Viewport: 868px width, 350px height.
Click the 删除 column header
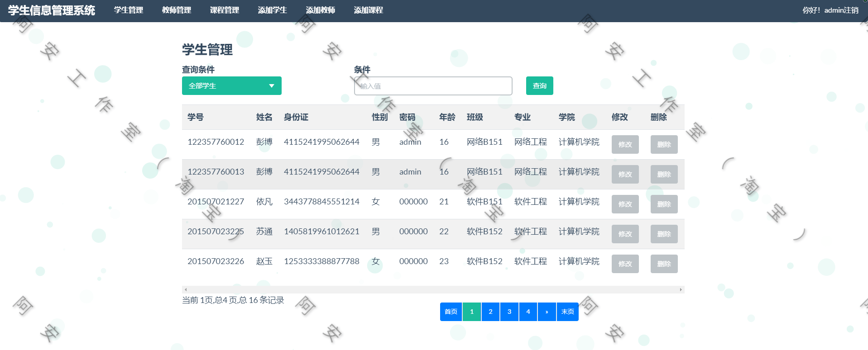coord(659,117)
